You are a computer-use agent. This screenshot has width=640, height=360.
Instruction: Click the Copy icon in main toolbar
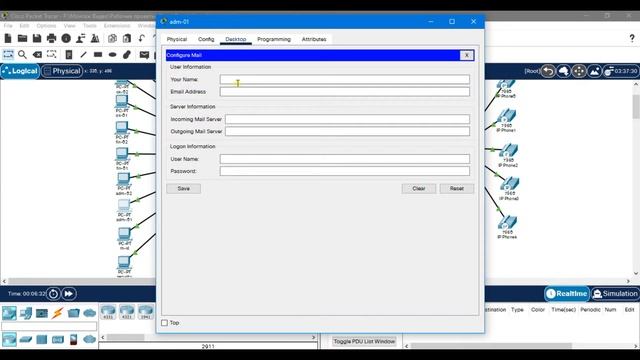(112, 38)
